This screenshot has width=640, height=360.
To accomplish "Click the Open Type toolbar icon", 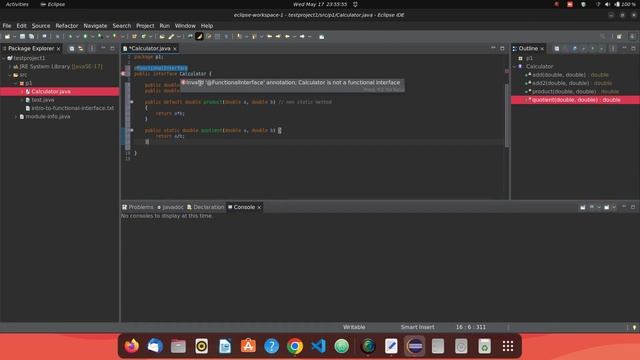I will (162, 37).
